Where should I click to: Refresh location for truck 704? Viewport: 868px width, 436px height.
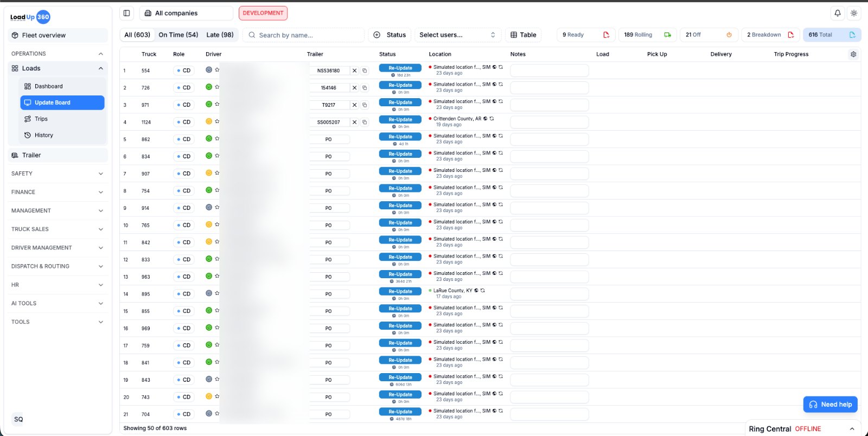coord(501,411)
